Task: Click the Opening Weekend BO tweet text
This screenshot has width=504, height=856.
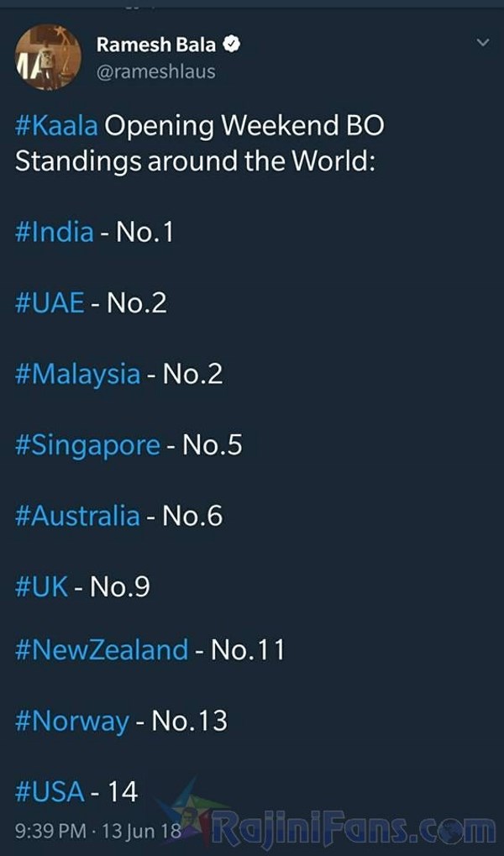Action: coord(244,127)
